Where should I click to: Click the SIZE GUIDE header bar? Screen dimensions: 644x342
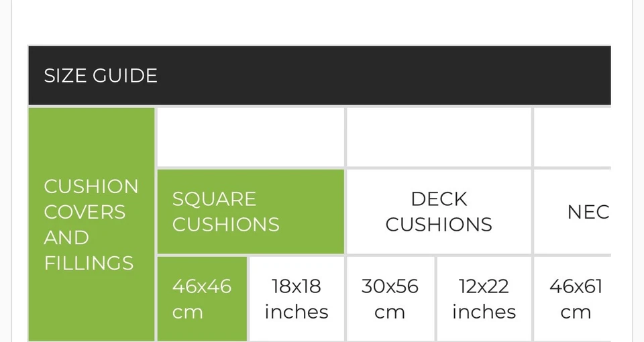[x=319, y=76]
